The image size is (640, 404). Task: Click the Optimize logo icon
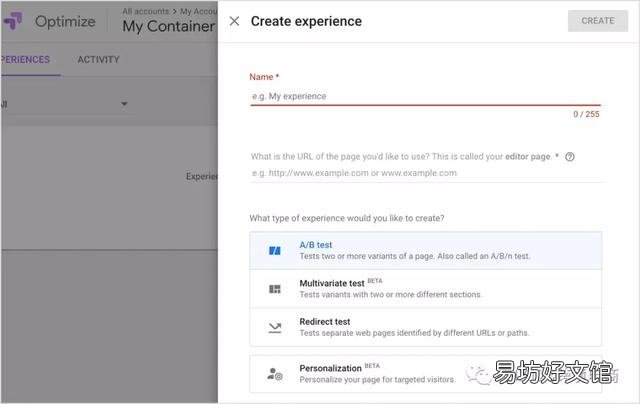pos(13,21)
